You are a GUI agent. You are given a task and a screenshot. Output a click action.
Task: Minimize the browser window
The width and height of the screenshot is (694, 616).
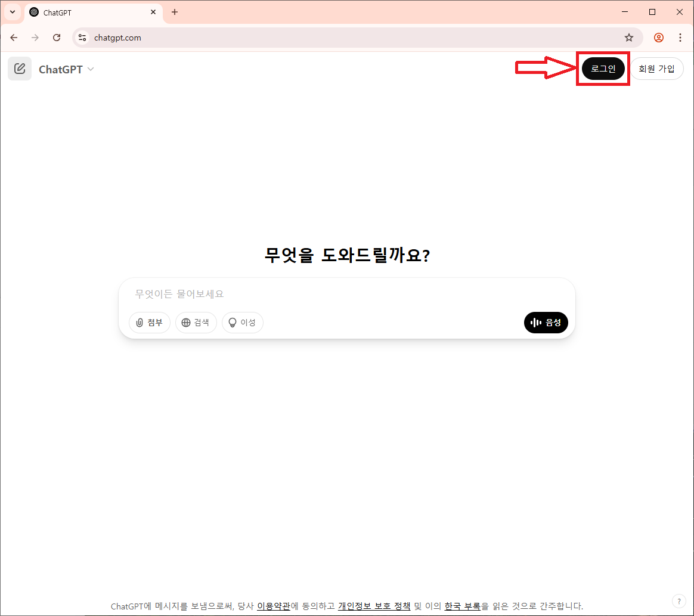tap(625, 12)
